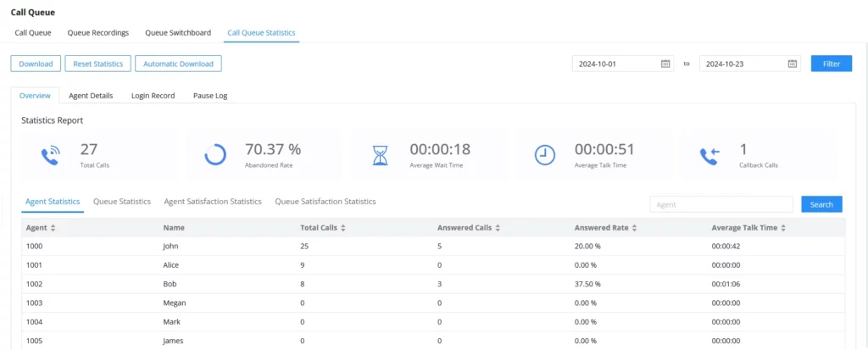Focus the Agent search input field

point(721,204)
